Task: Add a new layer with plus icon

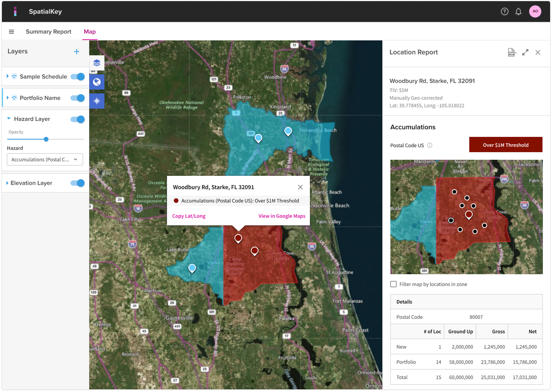Action: [77, 51]
